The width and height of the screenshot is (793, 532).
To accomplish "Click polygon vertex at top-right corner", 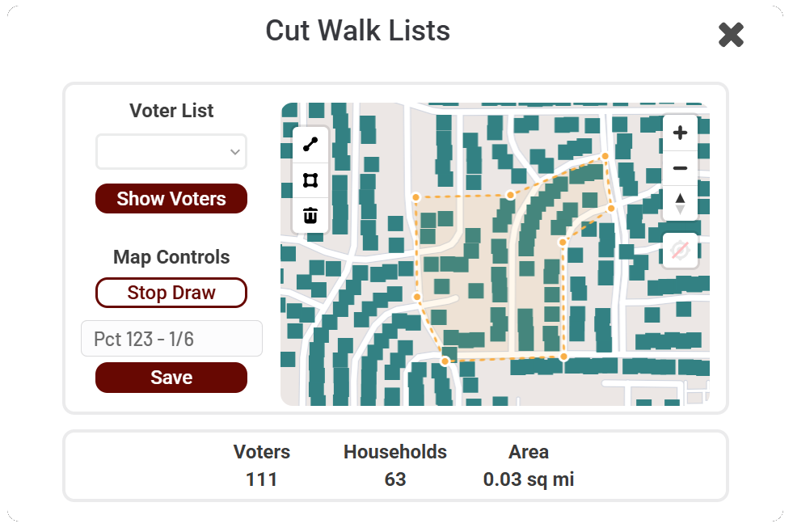I will [x=605, y=156].
